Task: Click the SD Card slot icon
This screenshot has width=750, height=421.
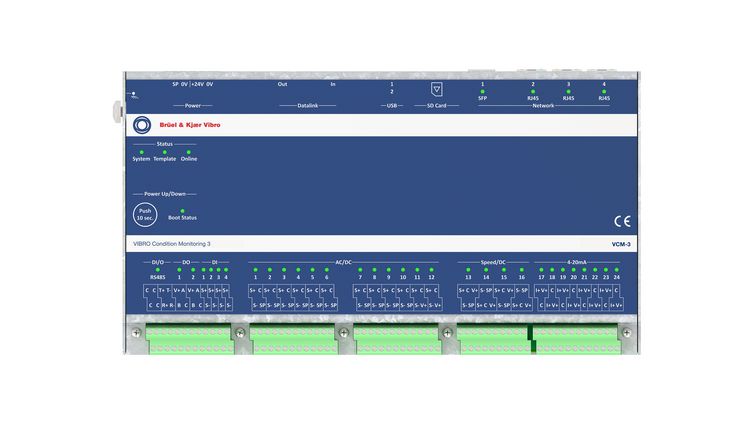Action: tap(436, 89)
